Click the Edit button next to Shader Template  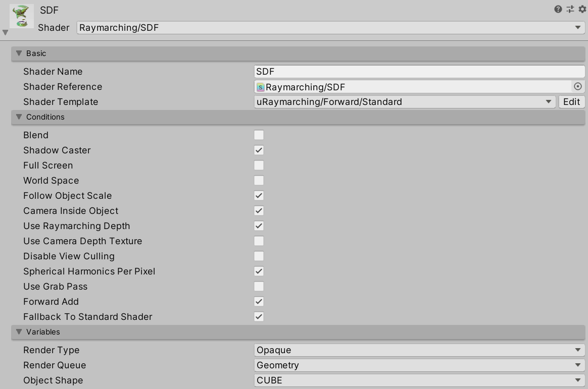tap(571, 101)
